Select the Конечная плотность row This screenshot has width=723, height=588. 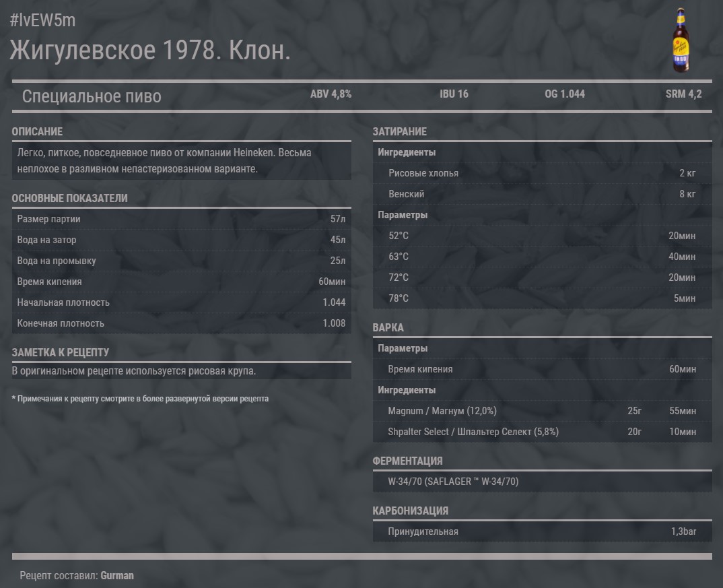[x=182, y=323]
